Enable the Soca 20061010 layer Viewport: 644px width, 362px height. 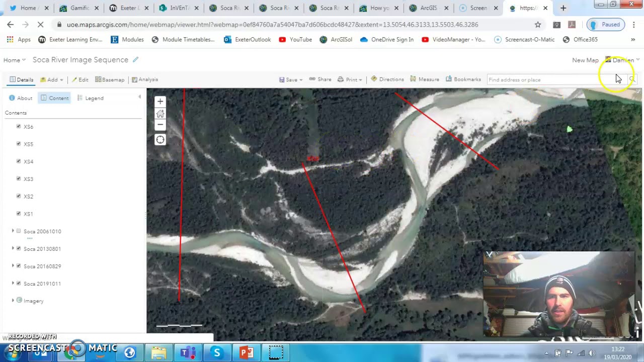click(x=19, y=231)
